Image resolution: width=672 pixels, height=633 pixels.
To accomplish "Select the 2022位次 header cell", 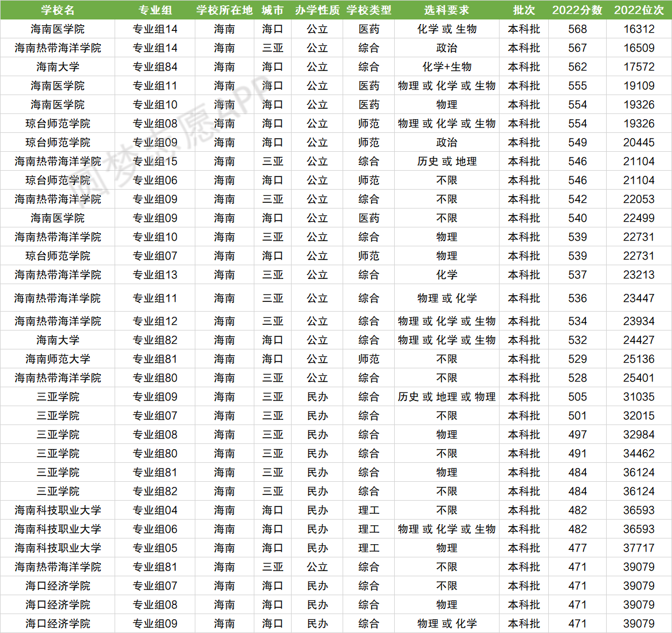I will pyautogui.click(x=639, y=10).
